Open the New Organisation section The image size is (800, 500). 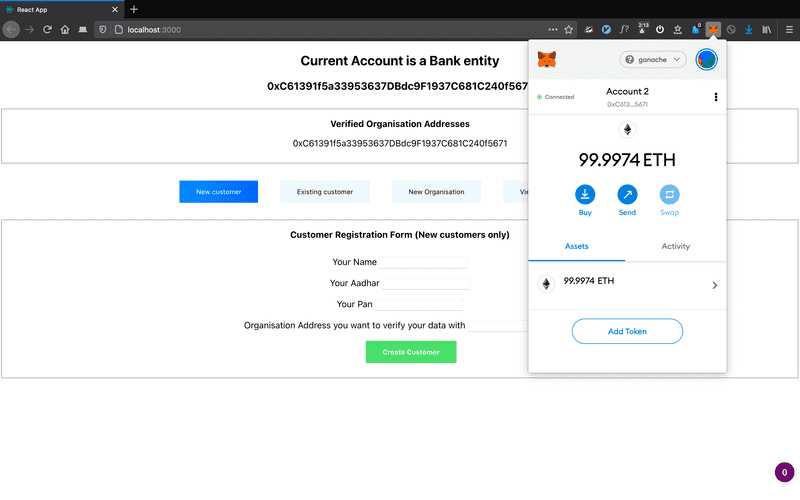click(x=436, y=192)
